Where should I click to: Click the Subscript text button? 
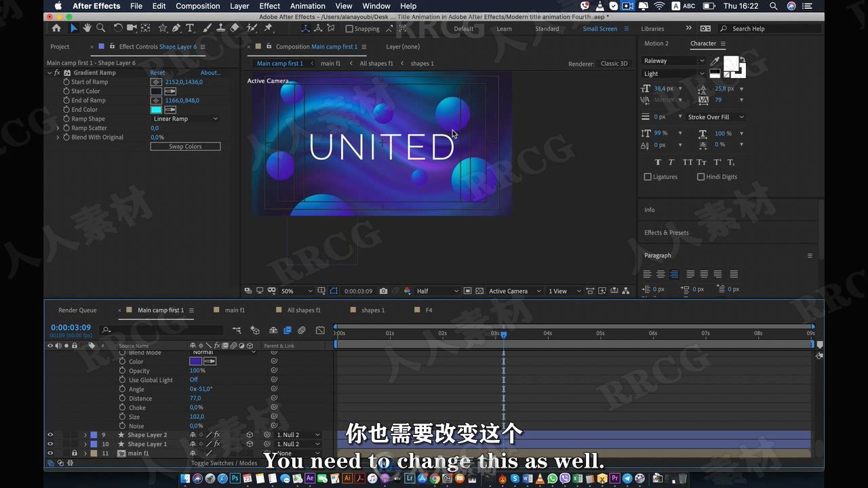(731, 162)
